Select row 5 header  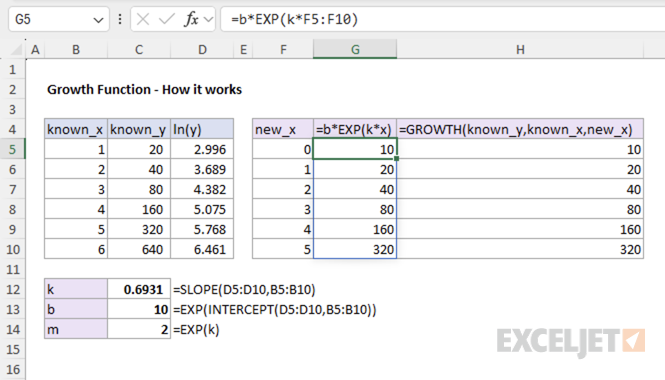(13, 149)
